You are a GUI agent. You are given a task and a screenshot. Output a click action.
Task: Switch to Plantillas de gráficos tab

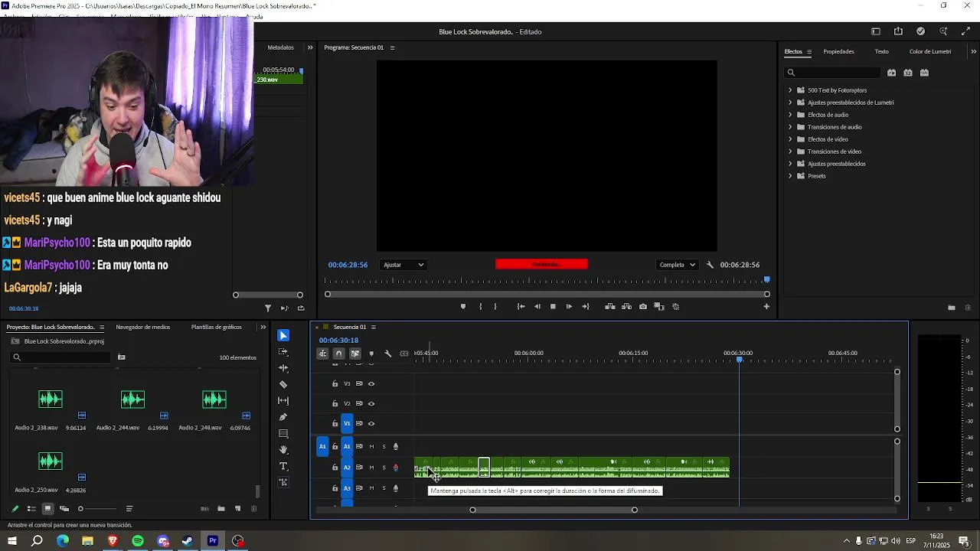pyautogui.click(x=217, y=328)
